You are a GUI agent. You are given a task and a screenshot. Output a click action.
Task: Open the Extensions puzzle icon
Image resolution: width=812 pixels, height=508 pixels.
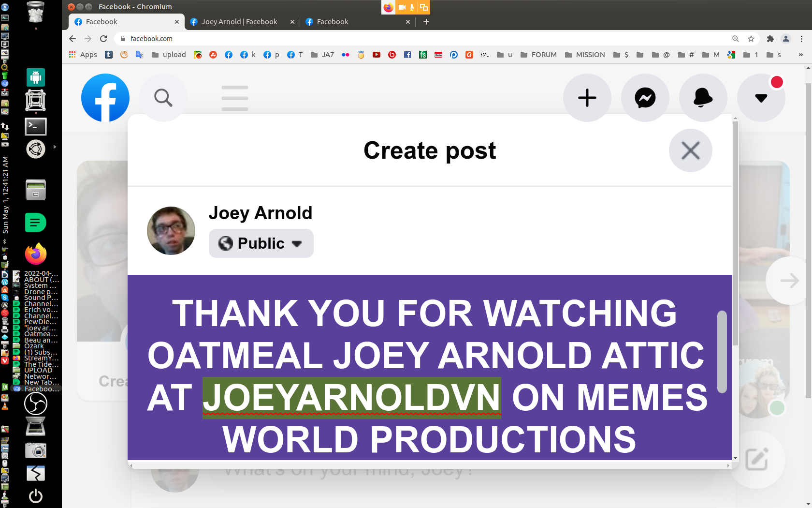point(770,39)
